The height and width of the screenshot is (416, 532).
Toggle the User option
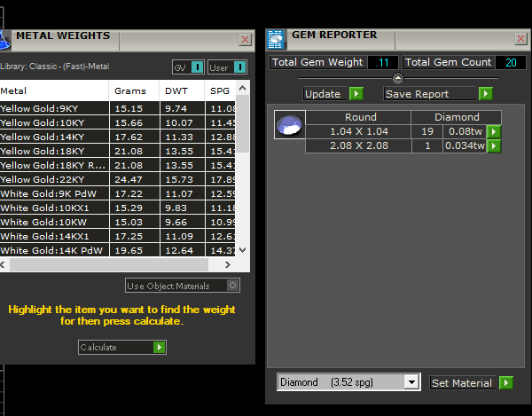(x=240, y=67)
